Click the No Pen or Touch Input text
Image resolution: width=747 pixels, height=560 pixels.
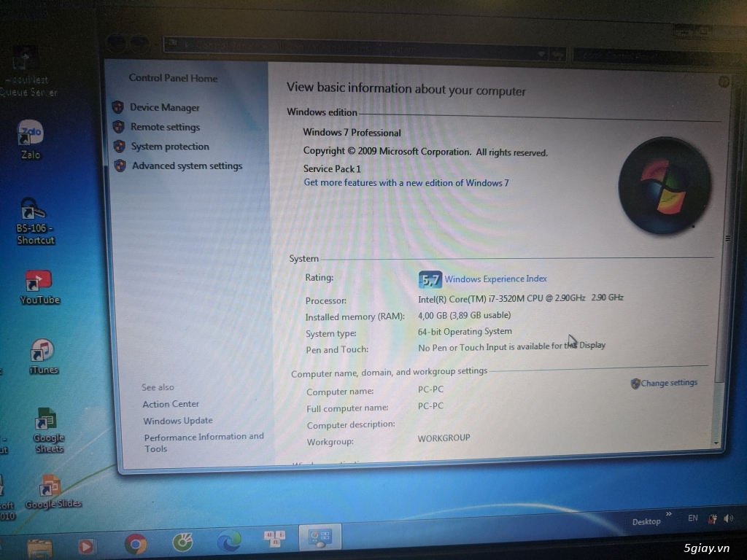(511, 346)
